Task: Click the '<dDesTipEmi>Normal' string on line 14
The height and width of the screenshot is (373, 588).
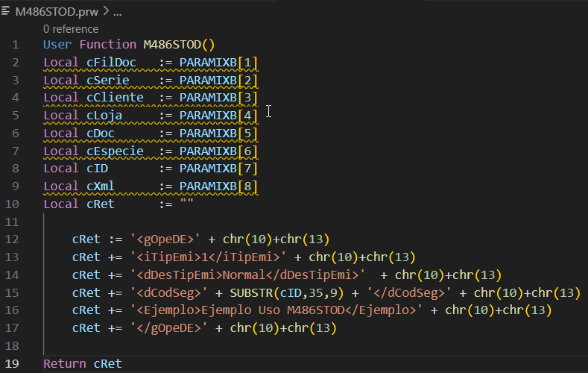Action: [247, 275]
